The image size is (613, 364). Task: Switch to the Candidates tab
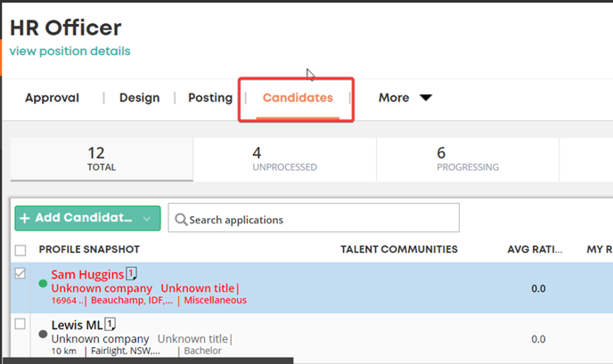298,98
